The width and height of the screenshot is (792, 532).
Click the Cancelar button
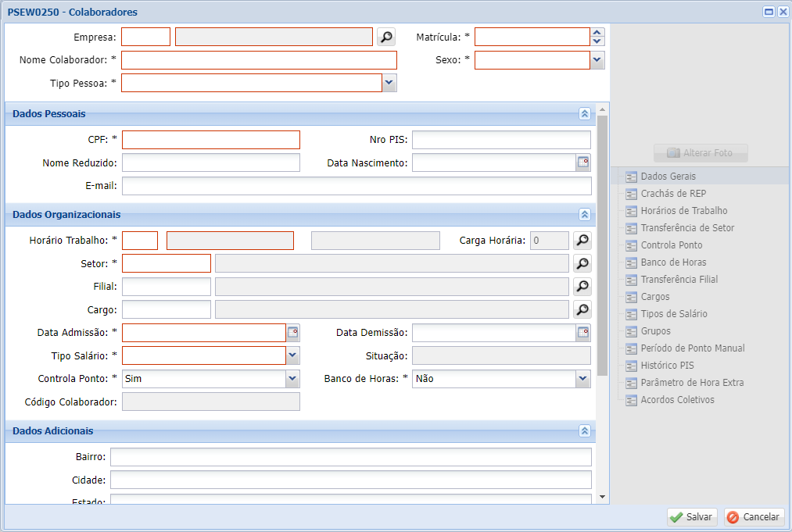(754, 517)
